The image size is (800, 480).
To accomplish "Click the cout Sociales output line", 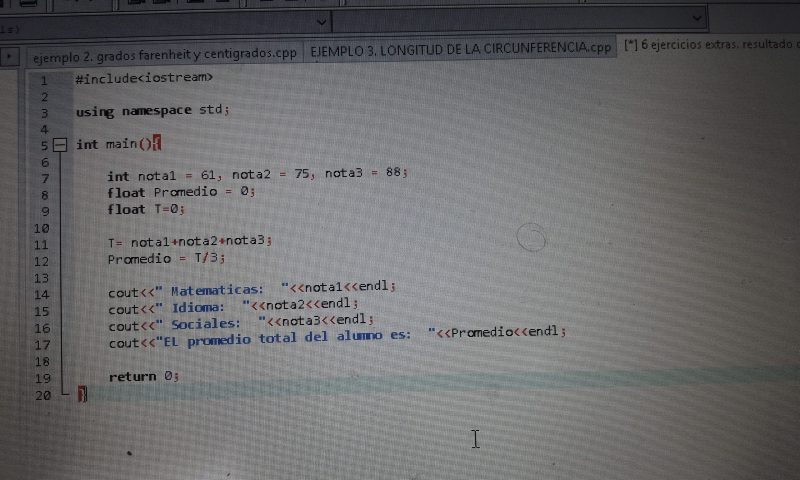I will tap(240, 324).
